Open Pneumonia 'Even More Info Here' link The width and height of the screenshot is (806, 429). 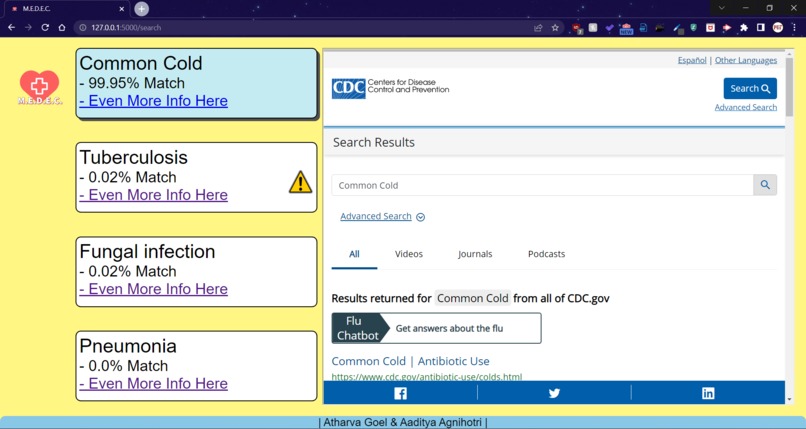pos(153,383)
